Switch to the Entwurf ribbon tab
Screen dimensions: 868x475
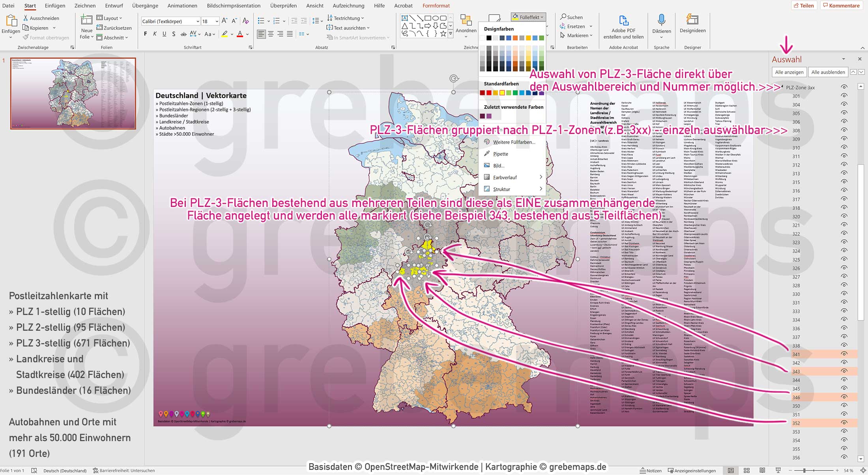(x=114, y=6)
